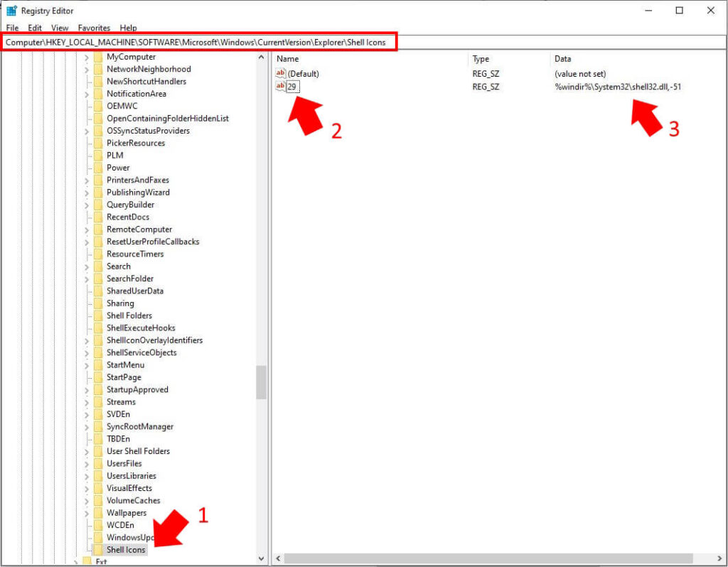Click the Data column header
The width and height of the screenshot is (728, 567).
click(562, 59)
